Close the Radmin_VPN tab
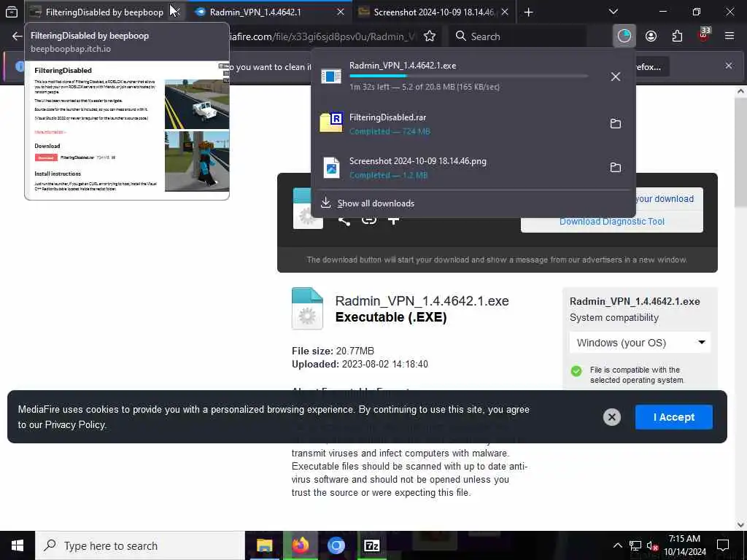The image size is (747, 560). (x=341, y=12)
